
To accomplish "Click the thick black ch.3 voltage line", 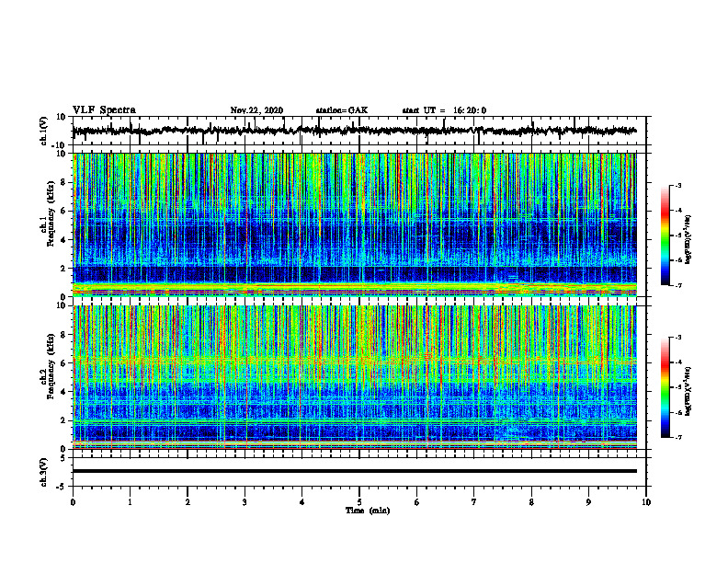I will pyautogui.click(x=355, y=471).
